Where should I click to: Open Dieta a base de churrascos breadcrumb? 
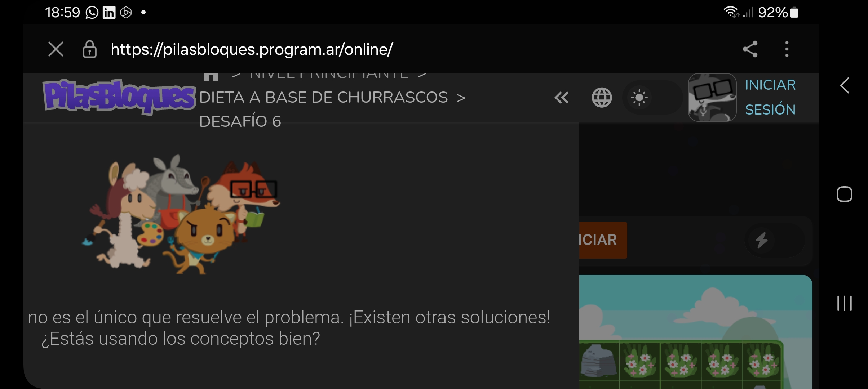323,97
